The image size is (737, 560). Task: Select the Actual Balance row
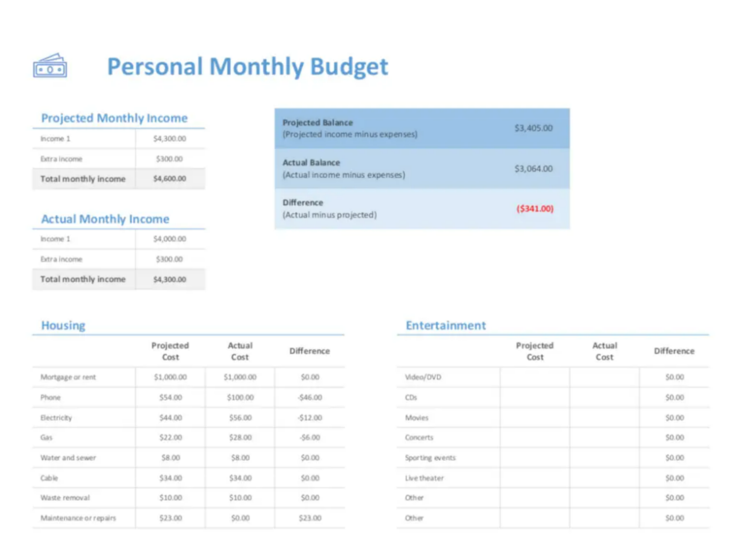pos(421,168)
